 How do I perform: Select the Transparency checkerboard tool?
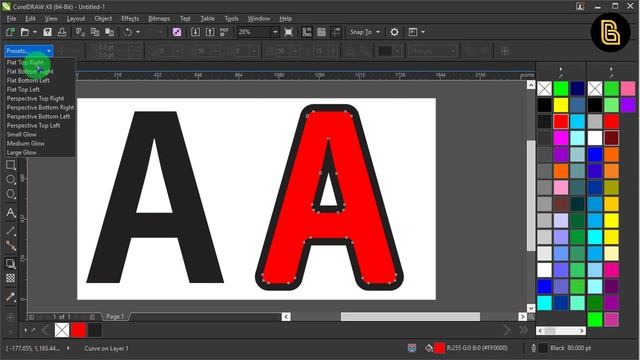click(x=11, y=278)
